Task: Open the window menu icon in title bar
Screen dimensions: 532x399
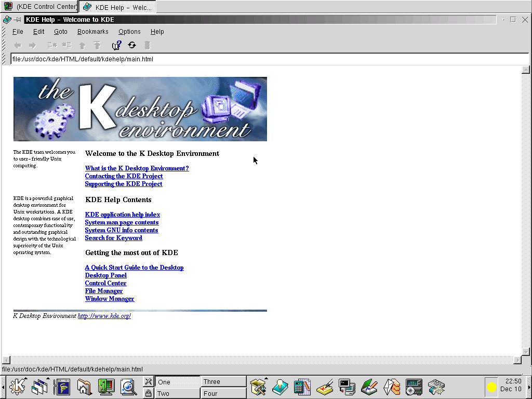Action: pyautogui.click(x=7, y=20)
